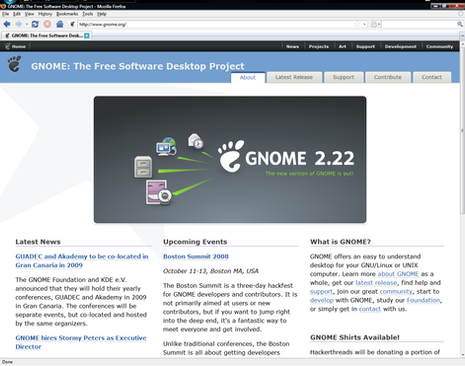This screenshot has height=366, width=465.
Task: Click the large GNOME foot logo in header
Action: click(14, 64)
